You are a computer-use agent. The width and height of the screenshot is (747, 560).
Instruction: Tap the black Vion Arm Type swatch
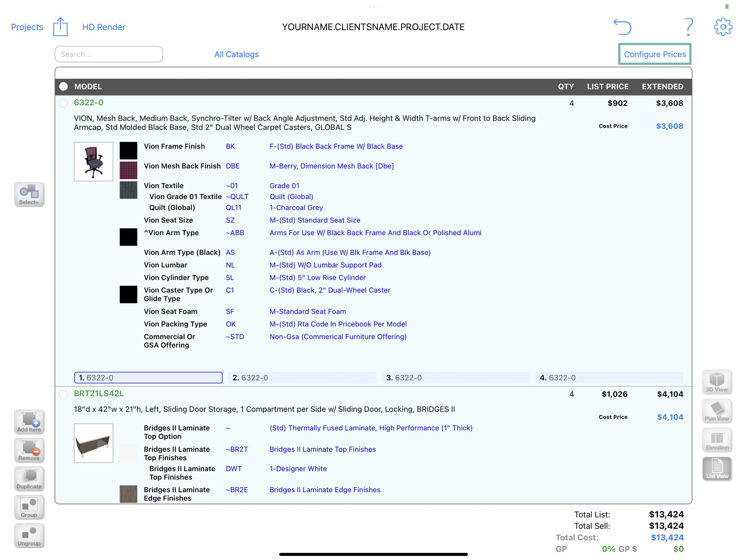click(128, 237)
